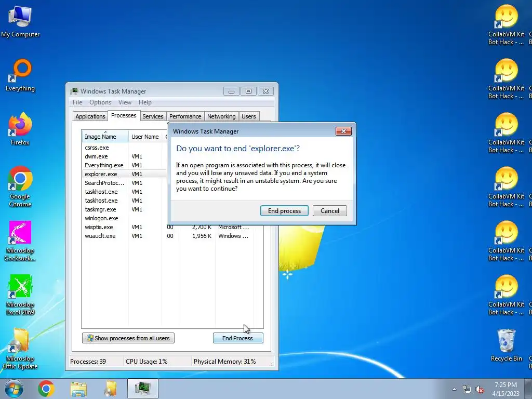Screen dimensions: 532x399
Task: Select the SearchProtoc... process
Action: [124, 183]
